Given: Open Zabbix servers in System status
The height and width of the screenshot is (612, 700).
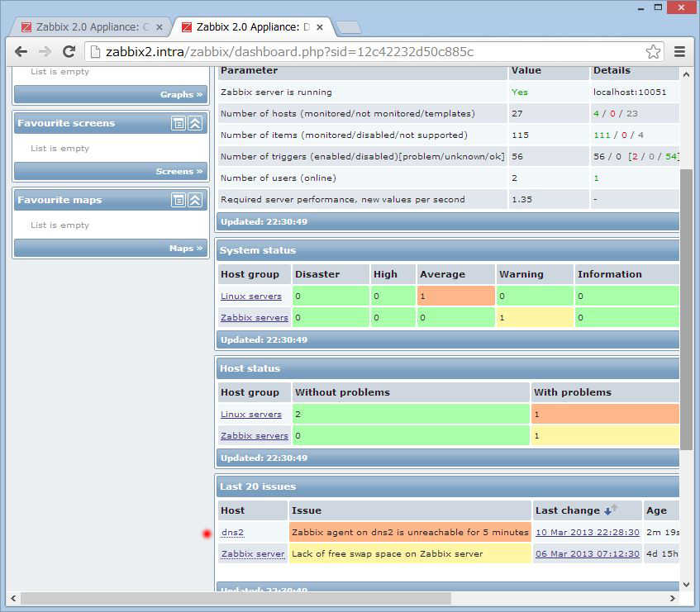Looking at the screenshot, I should pyautogui.click(x=254, y=318).
